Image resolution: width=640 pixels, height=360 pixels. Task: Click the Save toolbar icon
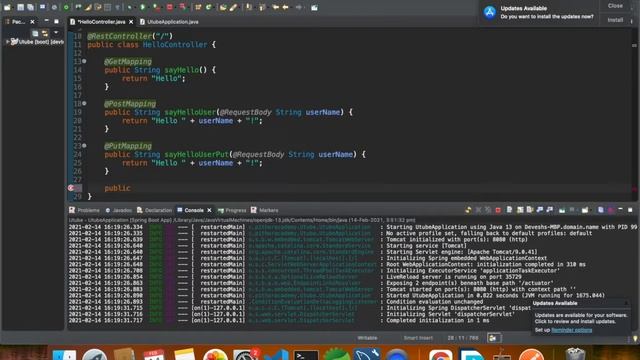click(x=20, y=7)
